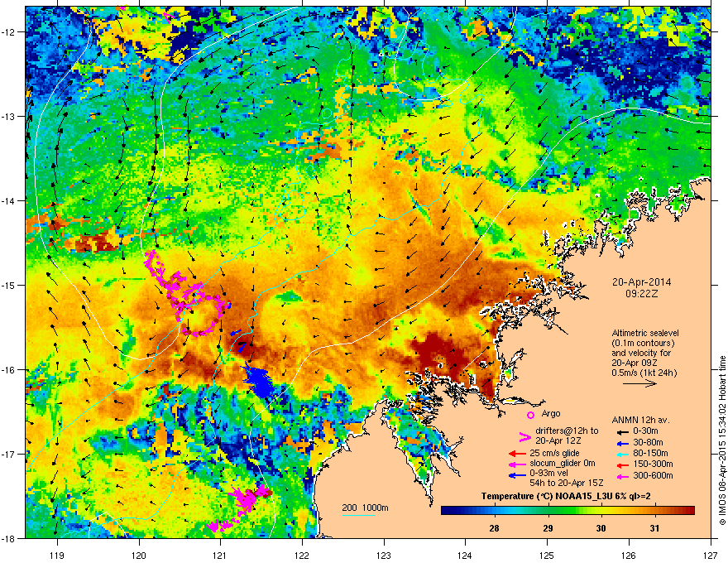Click the longitude axis label '120'

(139, 555)
